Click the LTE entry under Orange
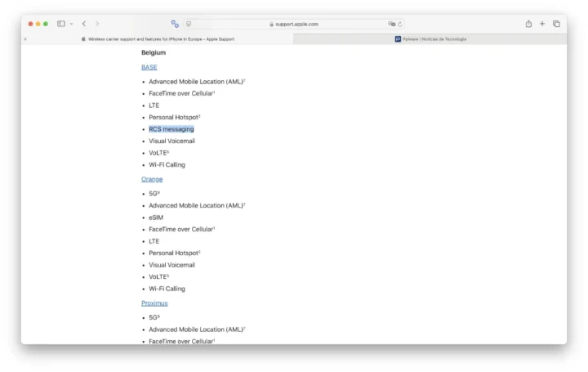The height and width of the screenshot is (372, 588). (x=154, y=241)
